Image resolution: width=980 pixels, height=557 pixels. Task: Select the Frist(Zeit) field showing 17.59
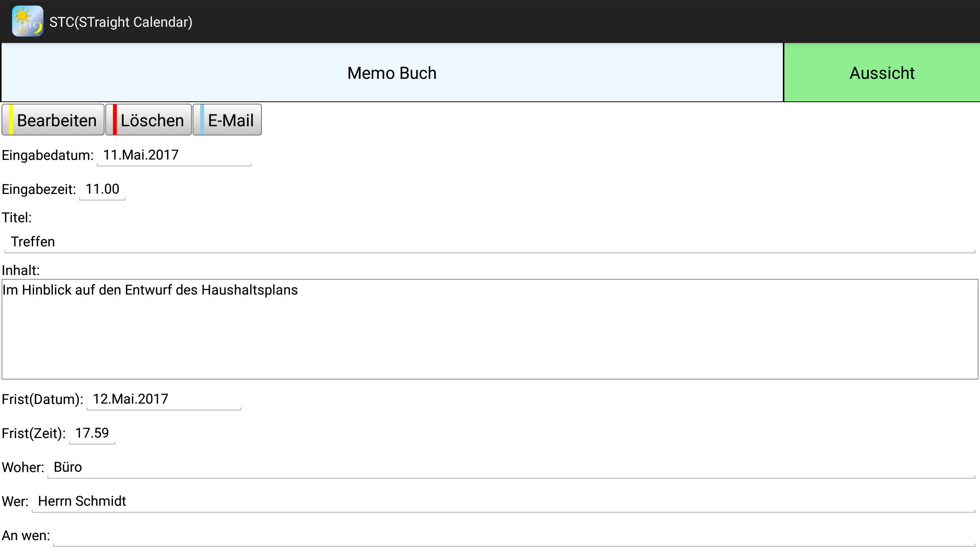92,433
